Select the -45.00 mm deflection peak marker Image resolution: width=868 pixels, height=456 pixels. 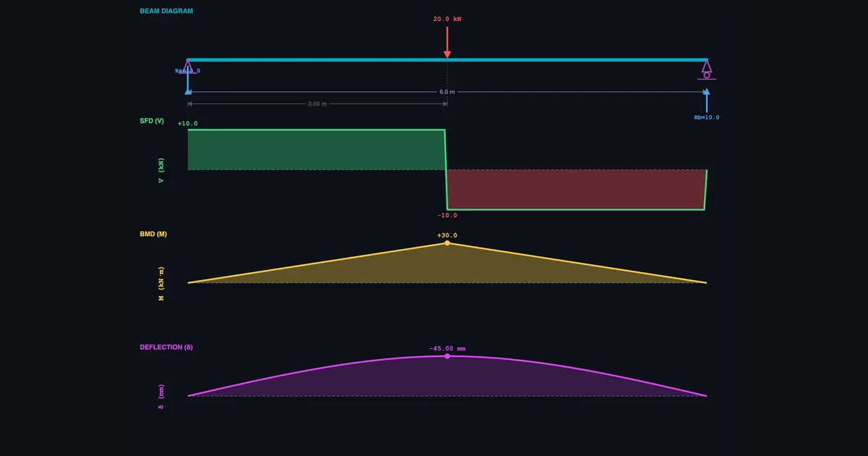448,357
